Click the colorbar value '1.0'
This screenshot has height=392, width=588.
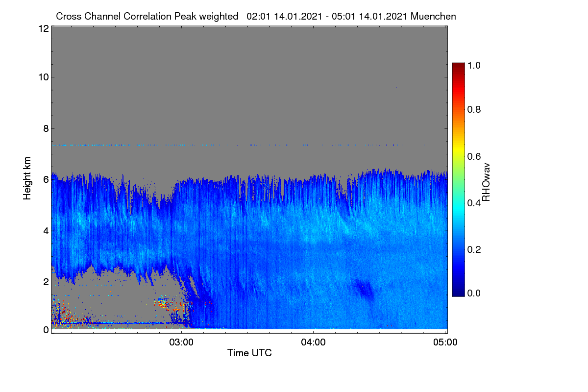point(474,65)
